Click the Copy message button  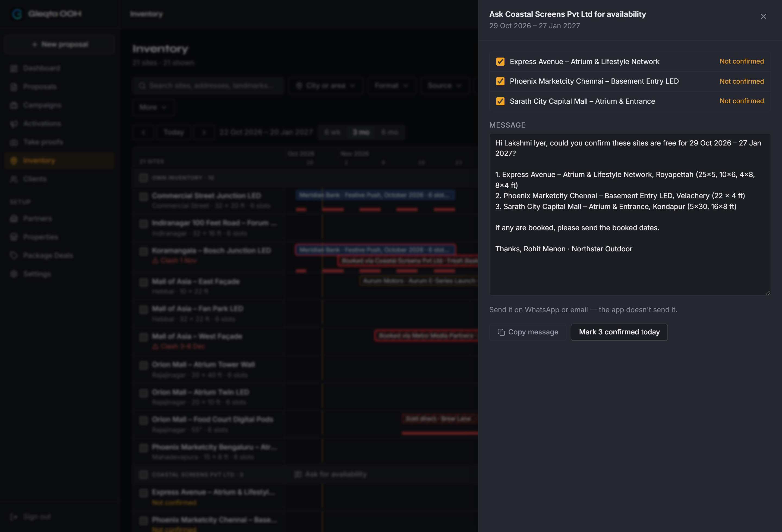tap(528, 332)
